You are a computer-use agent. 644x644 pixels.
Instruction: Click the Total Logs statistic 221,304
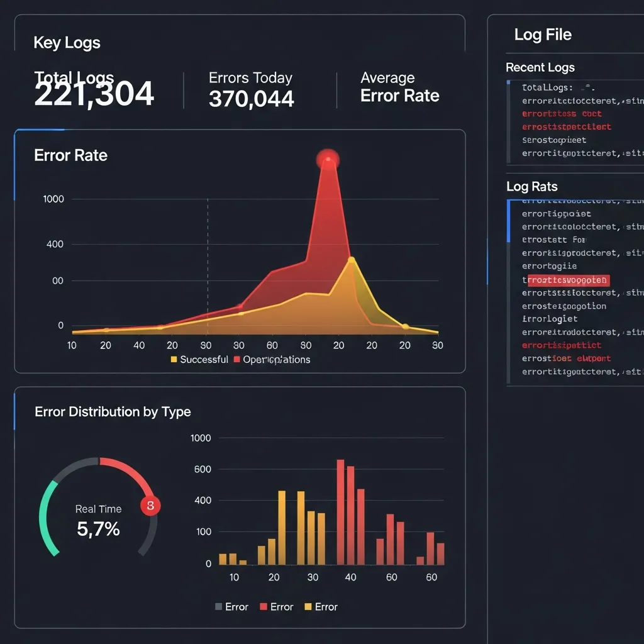[94, 93]
